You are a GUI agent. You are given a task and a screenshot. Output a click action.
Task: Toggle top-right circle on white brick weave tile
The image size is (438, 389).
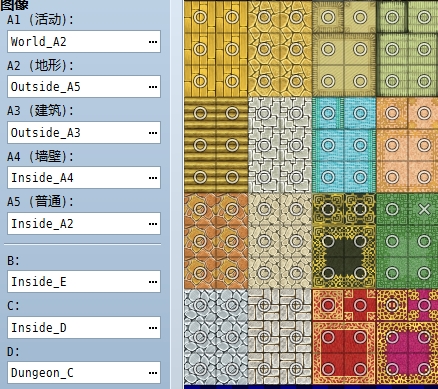tap(296, 305)
